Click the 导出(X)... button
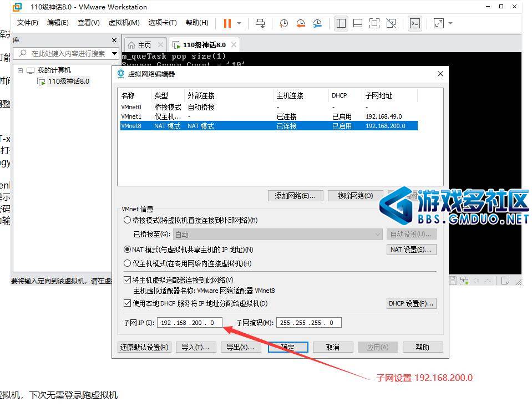The width and height of the screenshot is (532, 412). (241, 347)
